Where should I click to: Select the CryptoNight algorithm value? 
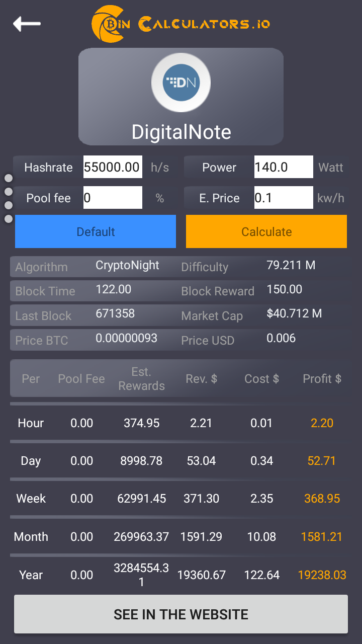tap(127, 266)
